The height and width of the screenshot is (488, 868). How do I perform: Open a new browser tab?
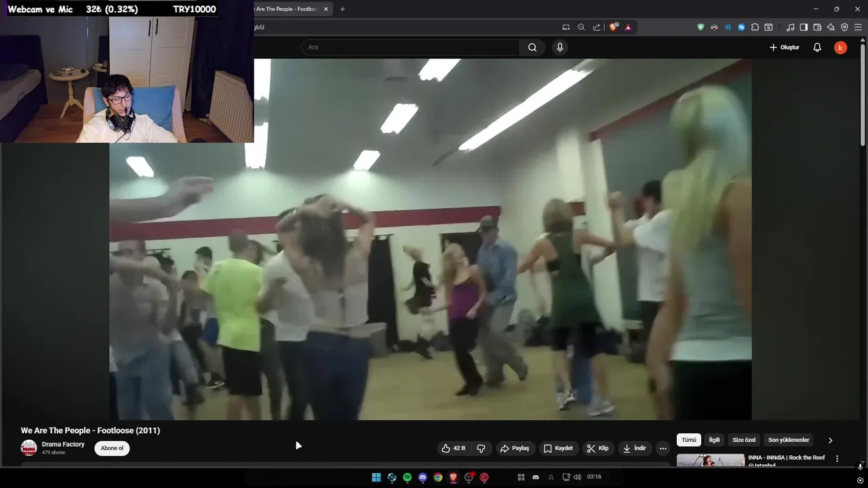pyautogui.click(x=342, y=9)
